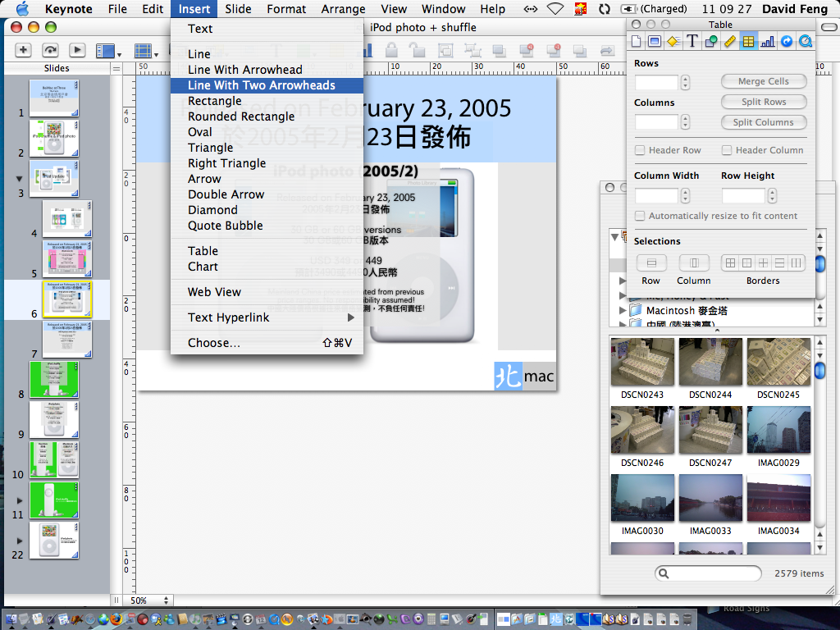Click the media browser search field

pos(708,573)
